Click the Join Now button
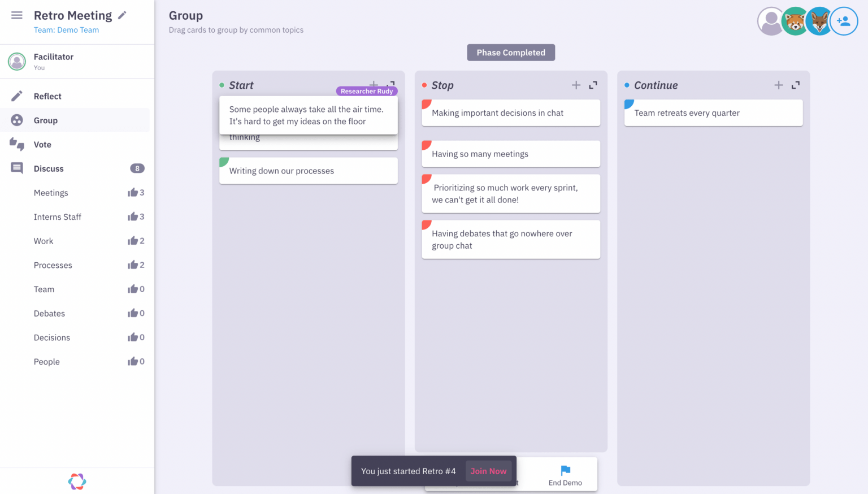868x494 pixels. (488, 471)
